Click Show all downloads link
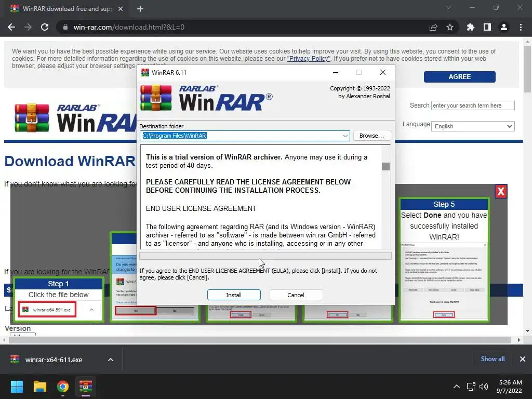532x399 pixels. (493, 359)
